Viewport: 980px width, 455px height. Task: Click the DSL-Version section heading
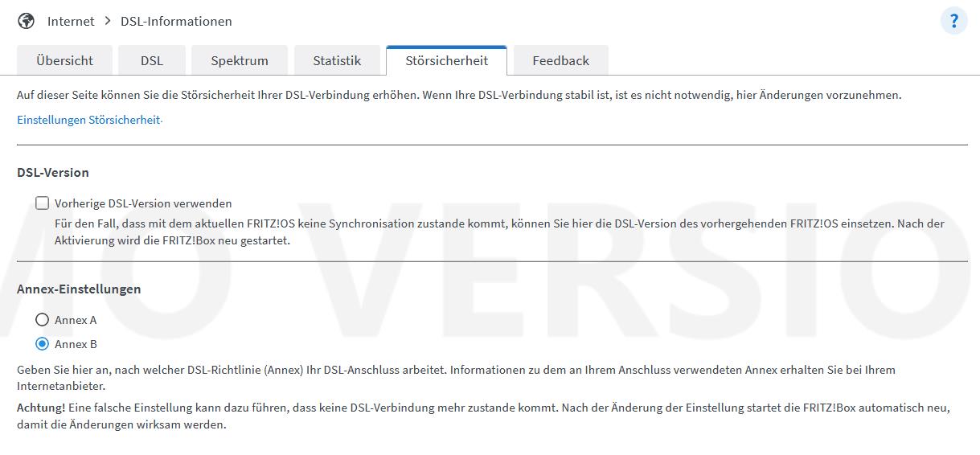pyautogui.click(x=53, y=172)
